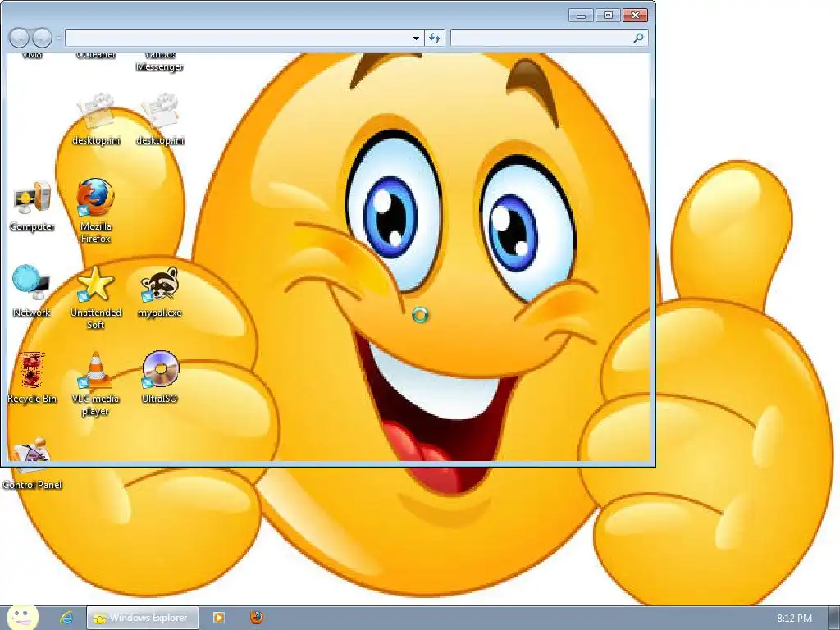
Task: Click the Forward button in Explorer window
Action: pos(42,38)
